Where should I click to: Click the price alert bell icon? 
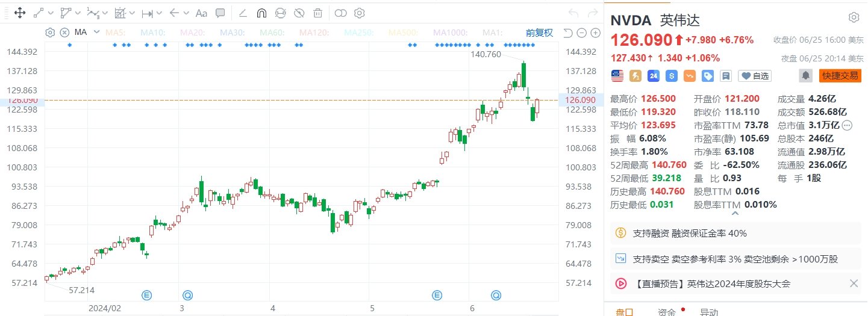(805, 75)
